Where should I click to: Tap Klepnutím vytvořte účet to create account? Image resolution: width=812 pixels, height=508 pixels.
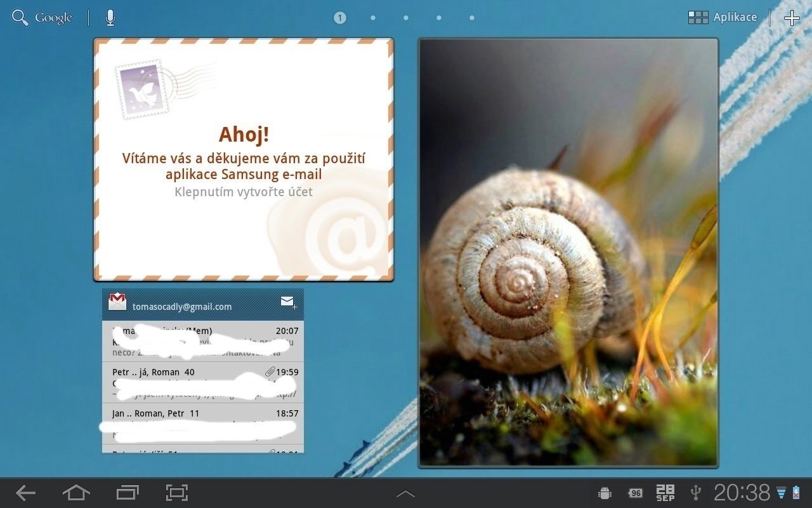(x=244, y=192)
